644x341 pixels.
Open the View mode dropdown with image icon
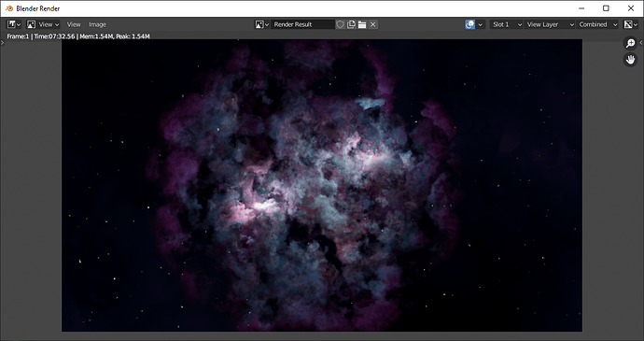tap(43, 24)
